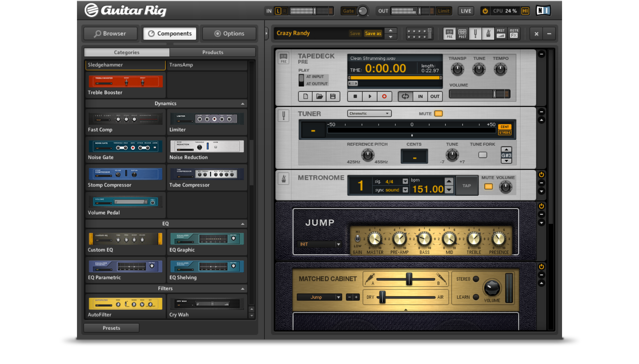Collapse the Dynamics category section

pyautogui.click(x=243, y=104)
